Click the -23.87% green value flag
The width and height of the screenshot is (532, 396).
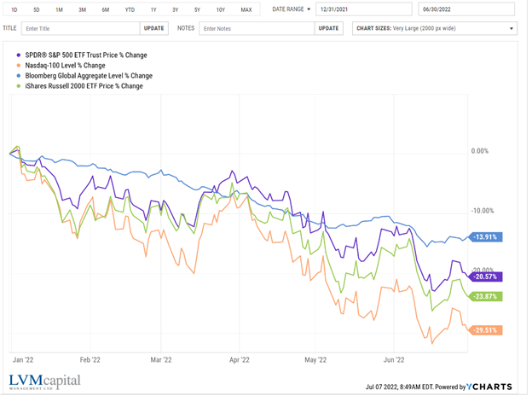[486, 296]
